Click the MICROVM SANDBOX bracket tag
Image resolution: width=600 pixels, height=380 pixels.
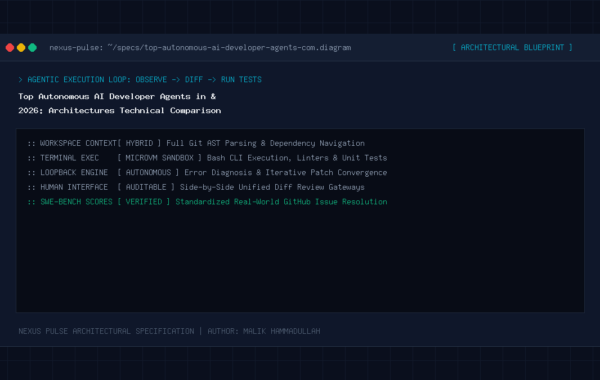[160, 158]
